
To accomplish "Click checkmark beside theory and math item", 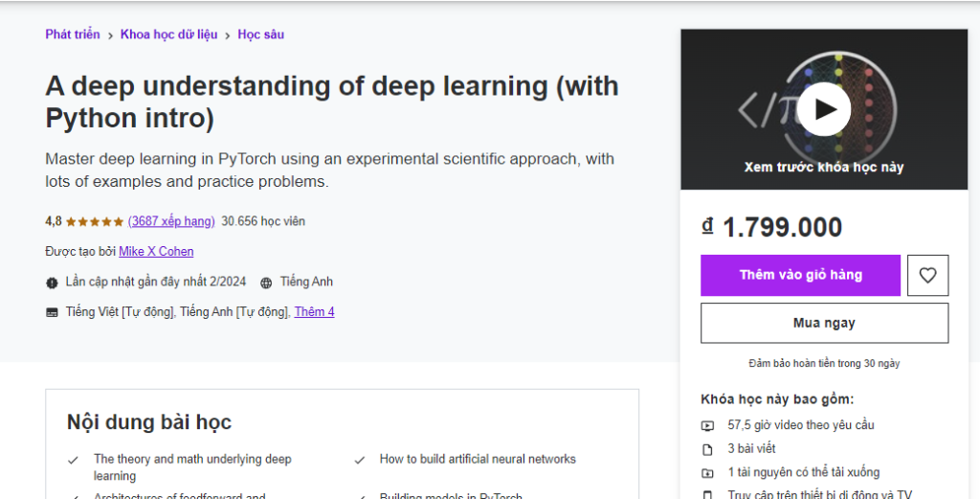I will pyautogui.click(x=73, y=460).
